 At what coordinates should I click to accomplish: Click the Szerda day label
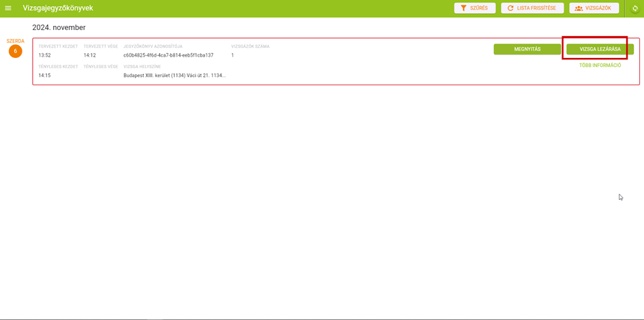point(15,41)
